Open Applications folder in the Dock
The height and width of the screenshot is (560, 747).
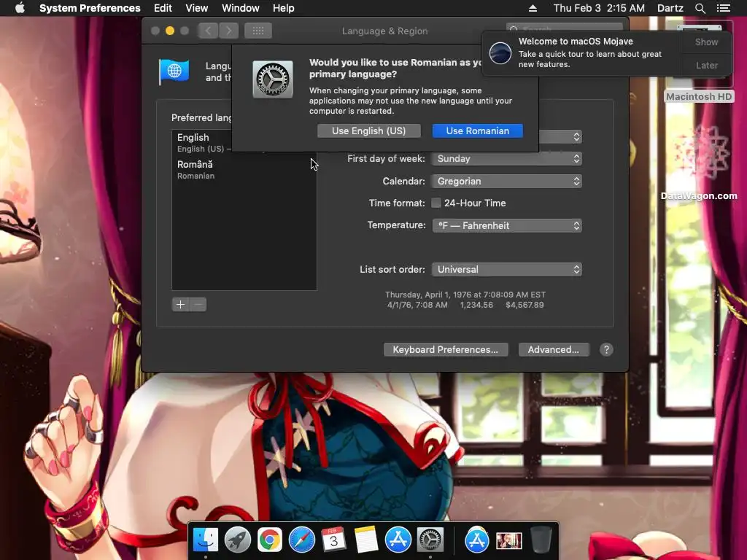(x=477, y=540)
